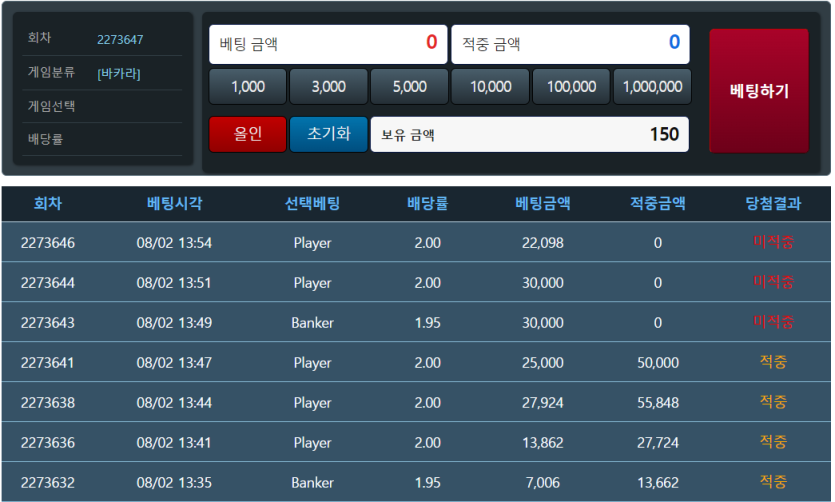Click 미적중 result for round 2273643
Screen dimensions: 835x502
(x=773, y=322)
